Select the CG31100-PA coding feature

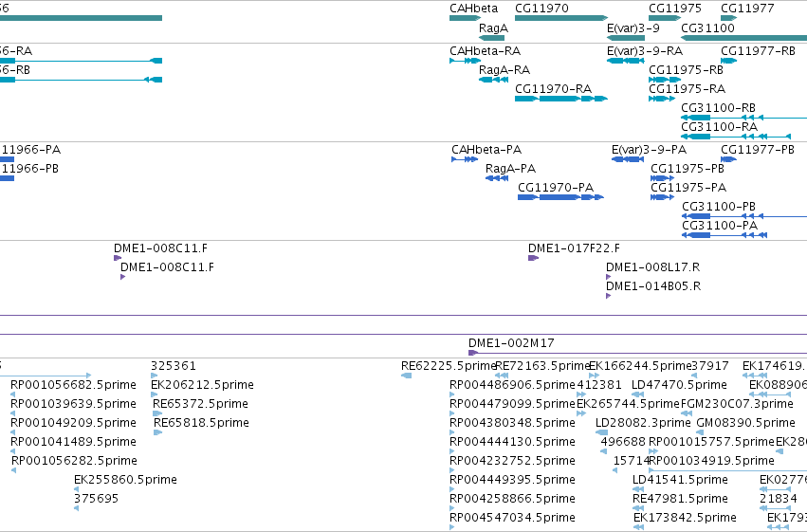coord(724,235)
